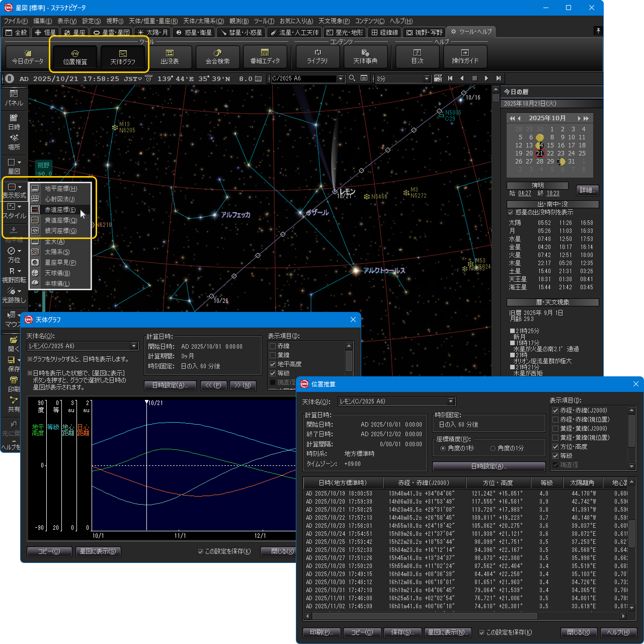The width and height of the screenshot is (644, 644).
Task: Open the 位置推算 ribbon tool
Action: [x=75, y=57]
